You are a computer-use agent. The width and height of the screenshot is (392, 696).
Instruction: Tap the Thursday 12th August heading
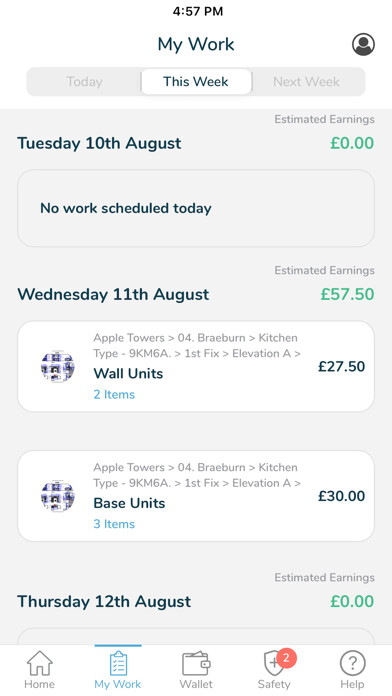tap(104, 602)
